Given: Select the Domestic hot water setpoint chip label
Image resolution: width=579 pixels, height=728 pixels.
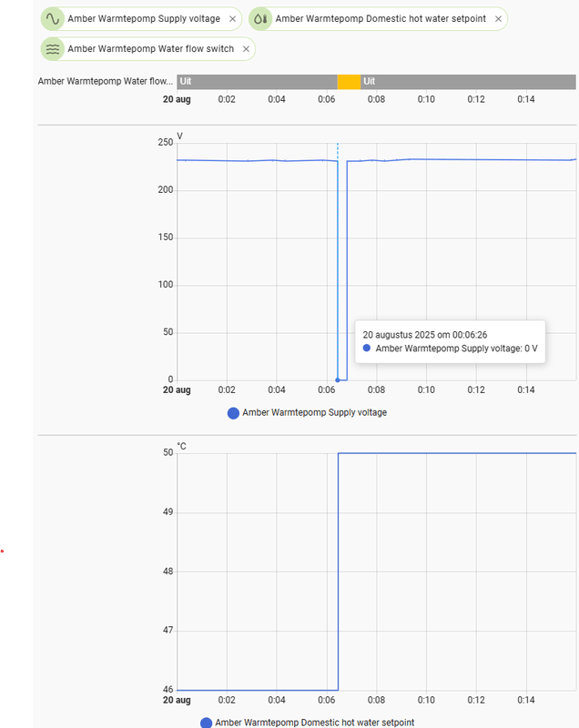Looking at the screenshot, I should pyautogui.click(x=381, y=18).
